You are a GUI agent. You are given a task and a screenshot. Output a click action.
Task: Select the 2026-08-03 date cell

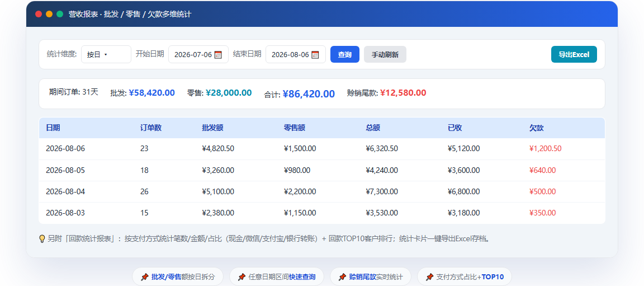[x=65, y=213]
